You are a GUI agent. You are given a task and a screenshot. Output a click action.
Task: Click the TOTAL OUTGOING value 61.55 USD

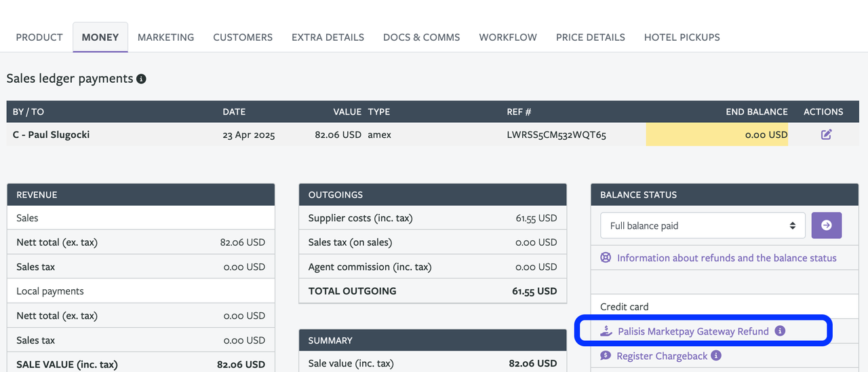(534, 291)
